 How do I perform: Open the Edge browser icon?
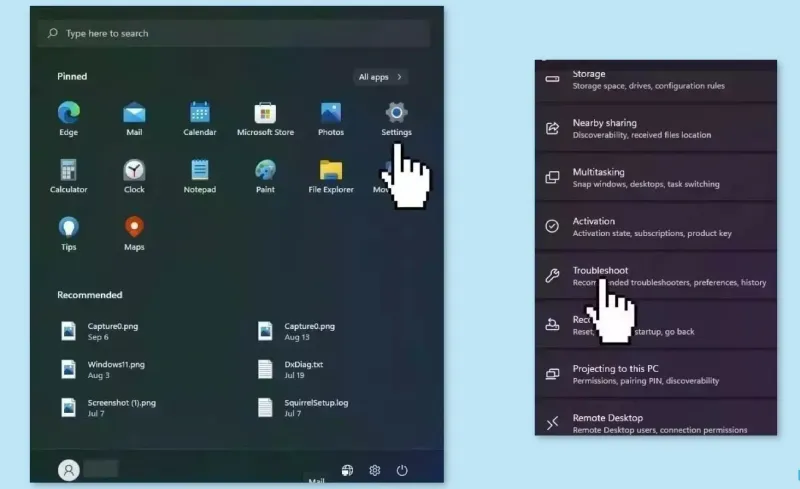click(x=68, y=113)
